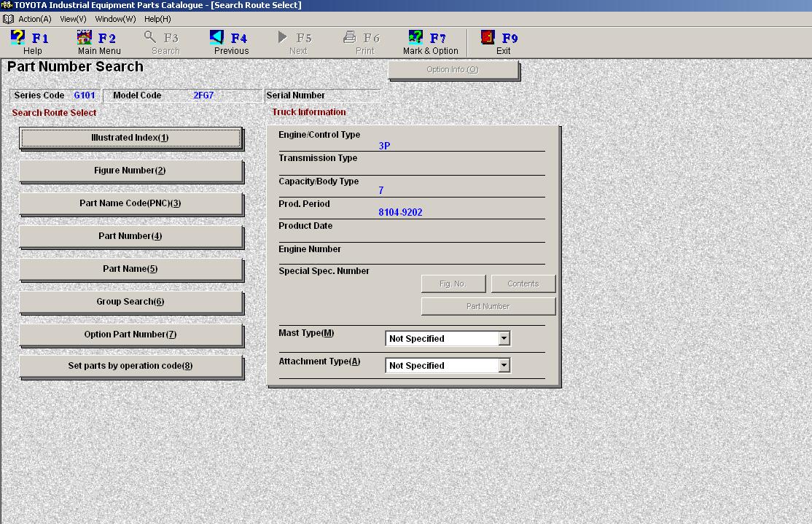Expand the Mast Type dropdown arrow
This screenshot has width=812, height=524.
coord(504,339)
